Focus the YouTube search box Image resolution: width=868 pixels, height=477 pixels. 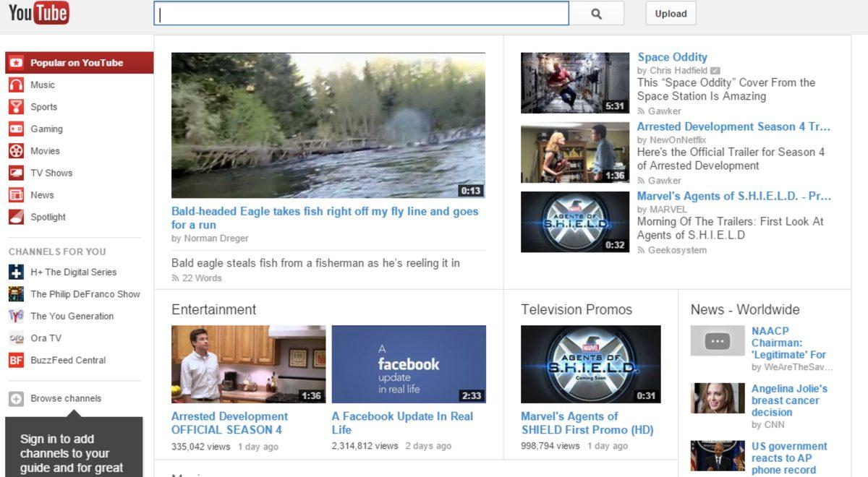point(362,13)
